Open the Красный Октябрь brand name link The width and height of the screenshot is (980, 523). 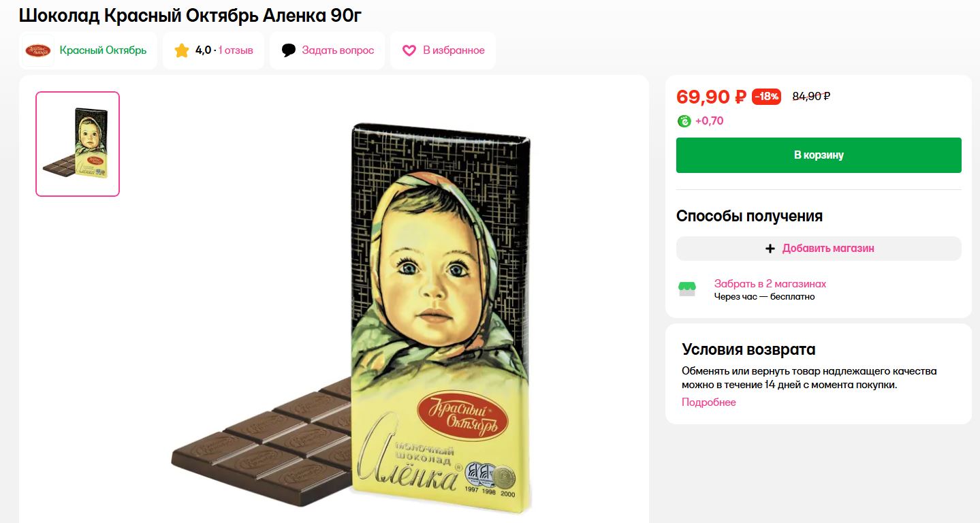[103, 50]
